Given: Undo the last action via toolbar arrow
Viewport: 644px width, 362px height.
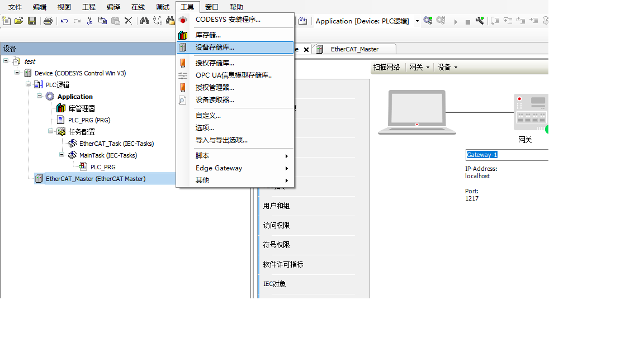Looking at the screenshot, I should 64,21.
